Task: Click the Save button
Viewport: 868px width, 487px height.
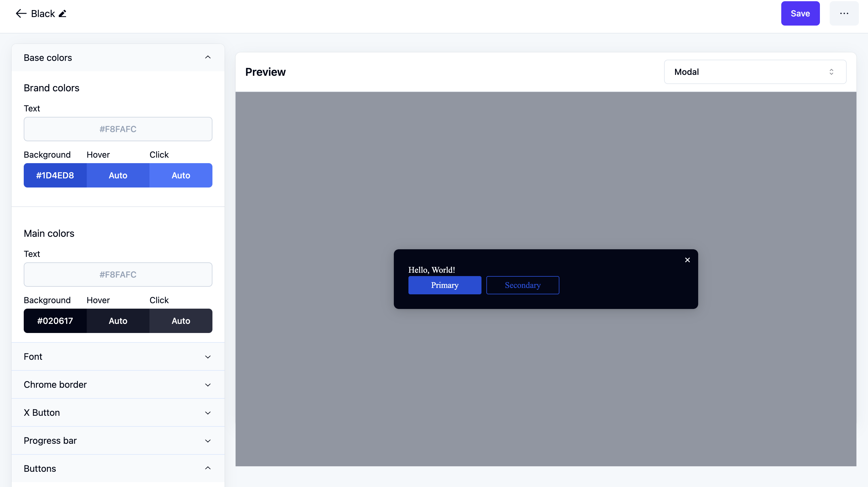Action: tap(800, 13)
